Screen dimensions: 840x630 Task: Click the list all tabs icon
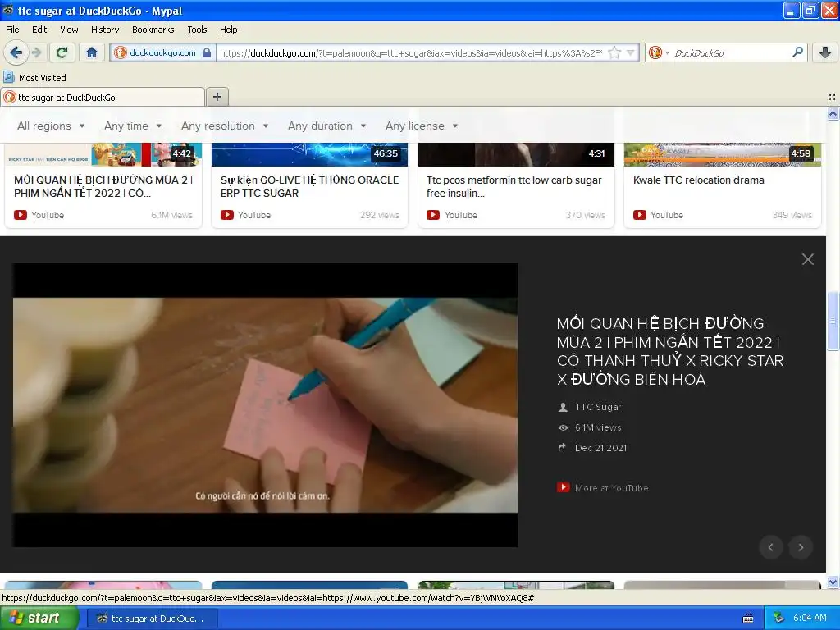coord(832,97)
